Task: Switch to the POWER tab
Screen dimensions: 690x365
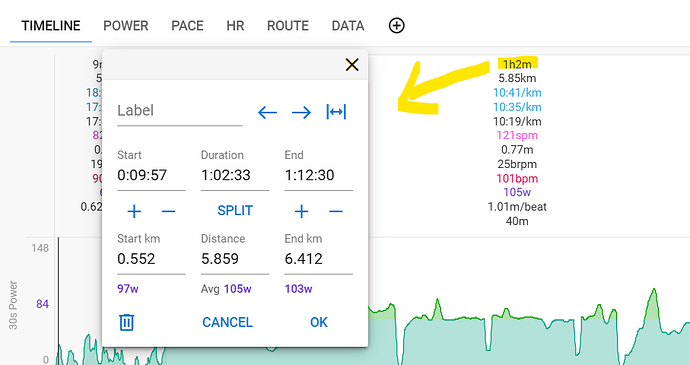Action: click(x=126, y=26)
